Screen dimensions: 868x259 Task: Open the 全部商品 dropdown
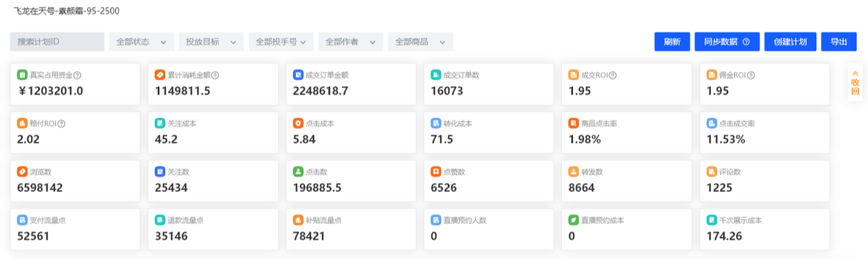(x=421, y=41)
